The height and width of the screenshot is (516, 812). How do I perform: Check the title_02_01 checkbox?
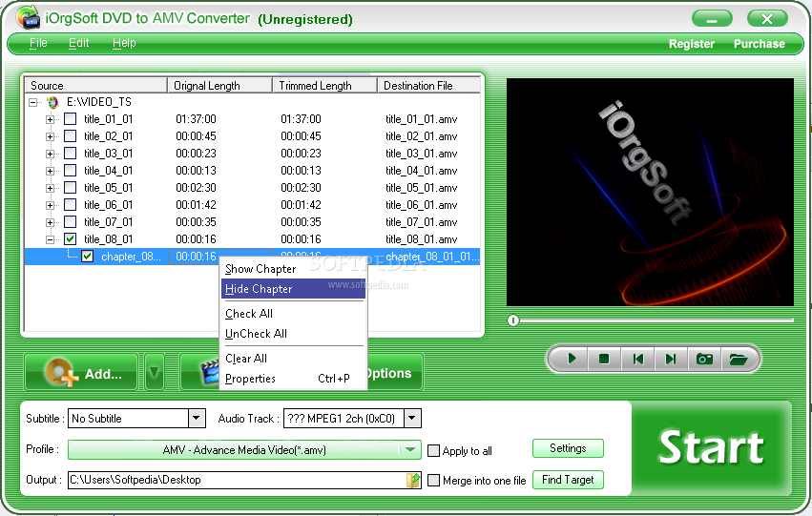coord(70,136)
